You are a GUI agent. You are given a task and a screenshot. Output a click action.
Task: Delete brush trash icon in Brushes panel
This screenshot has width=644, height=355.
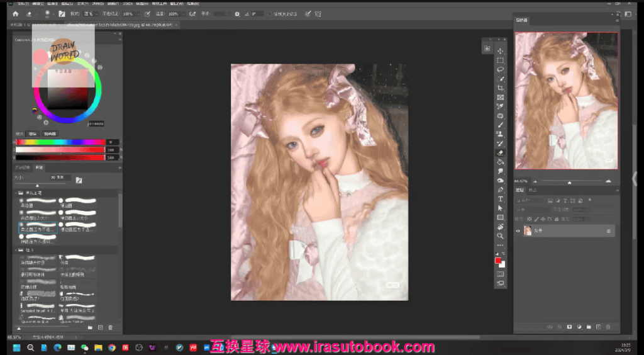110,327
